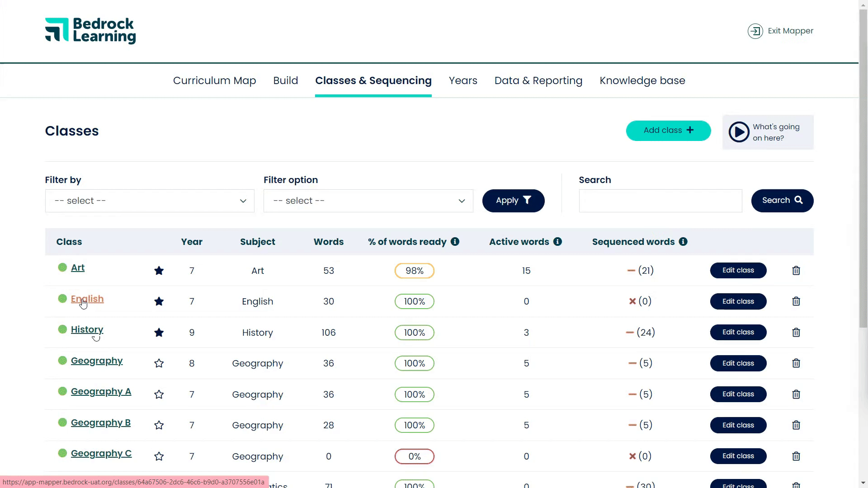
Task: Click info icon by % of words ready
Action: coord(455,242)
